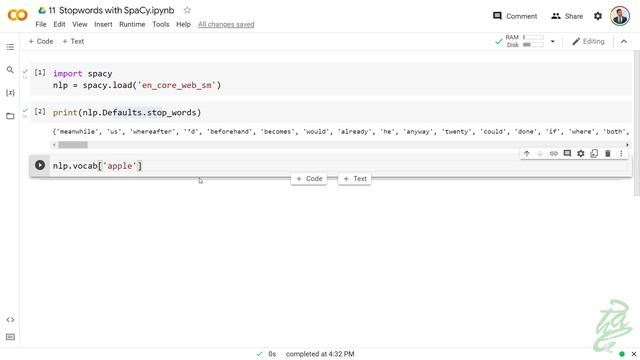Open the find and replace search panel

coord(10,70)
